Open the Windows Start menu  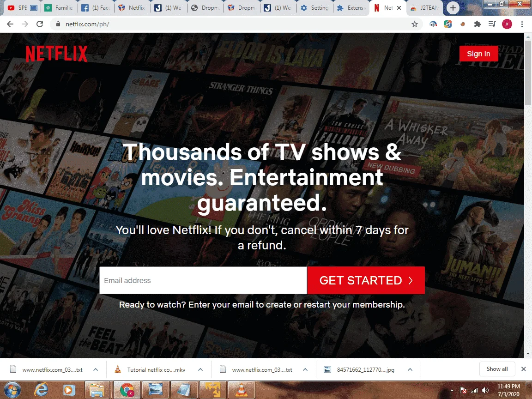(12, 390)
